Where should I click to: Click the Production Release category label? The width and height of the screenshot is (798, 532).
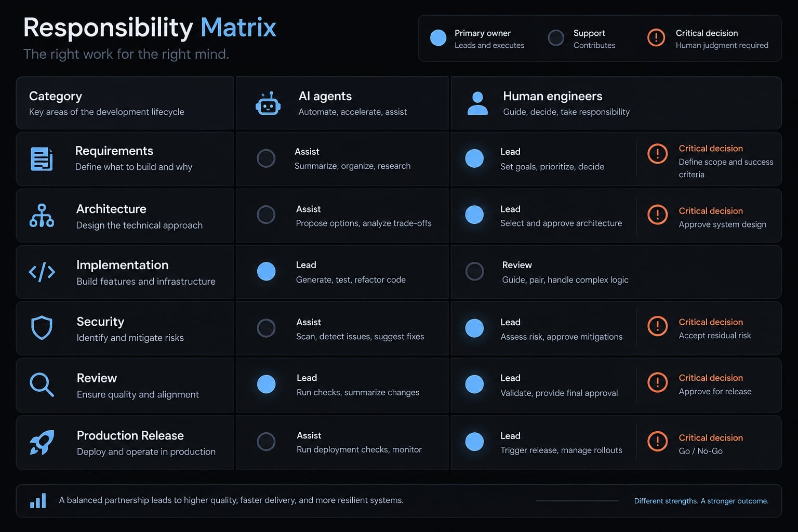pyautogui.click(x=130, y=435)
